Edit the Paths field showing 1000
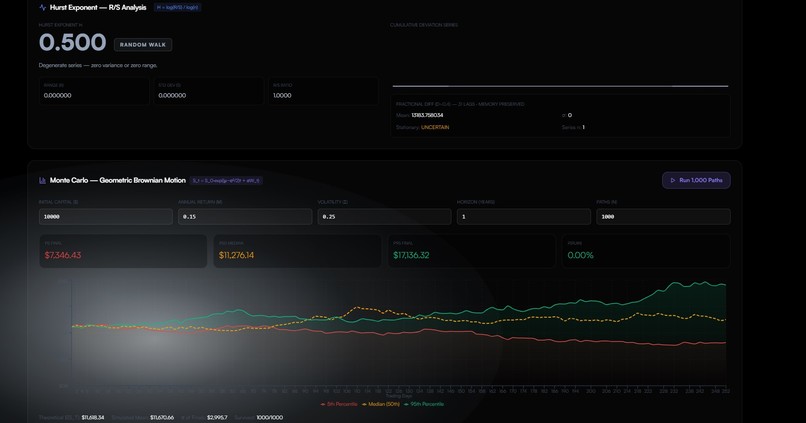The image size is (806, 423). pos(663,217)
